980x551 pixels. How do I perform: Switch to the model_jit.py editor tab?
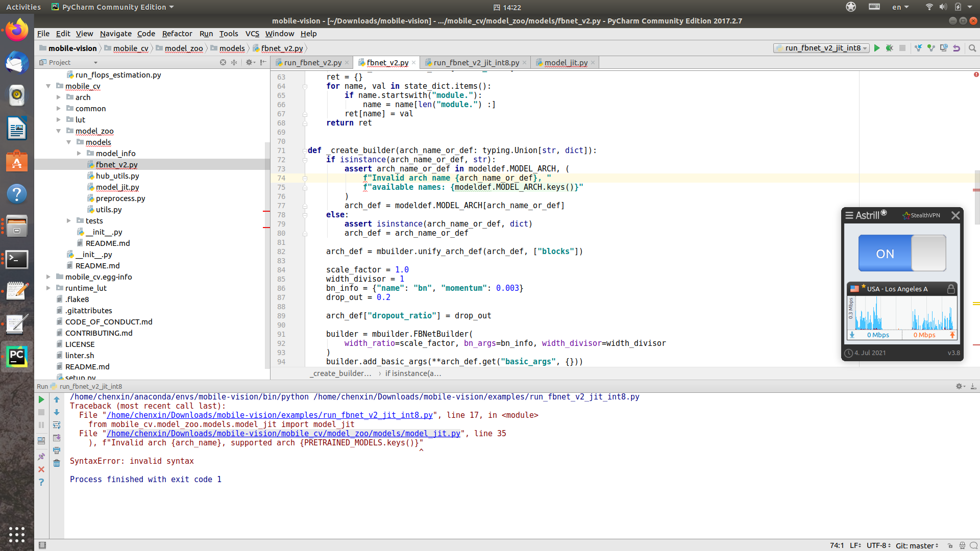tap(566, 63)
